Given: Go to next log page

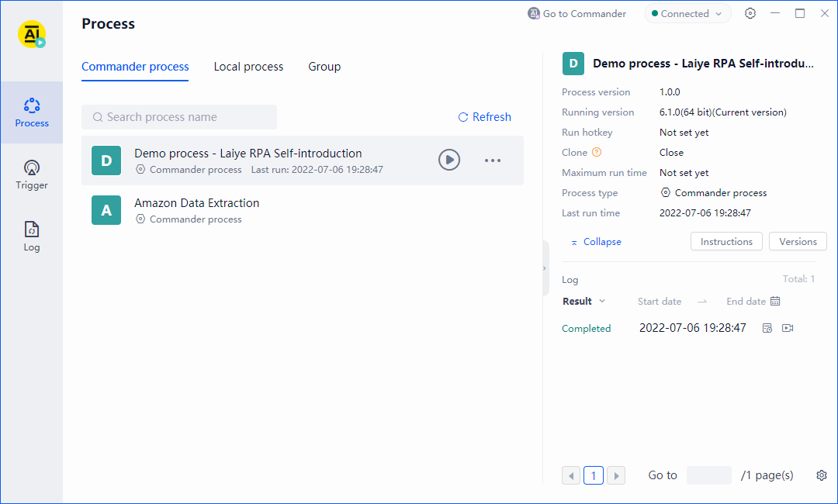Looking at the screenshot, I should 616,475.
